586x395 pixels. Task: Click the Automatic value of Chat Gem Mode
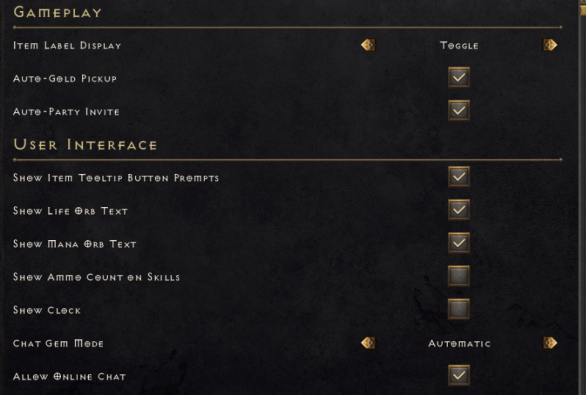pyautogui.click(x=459, y=343)
